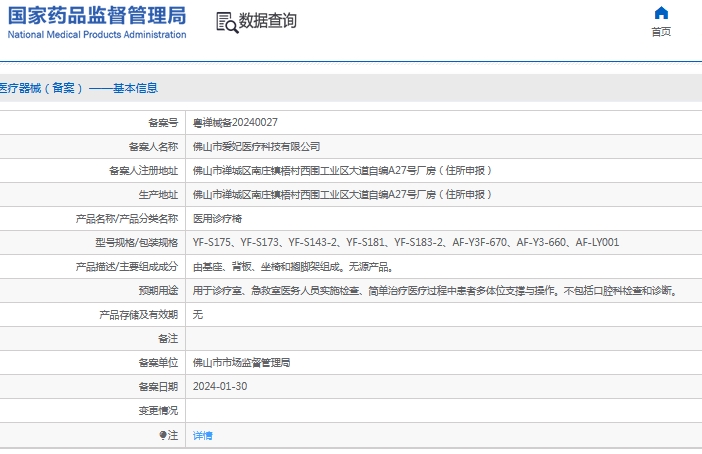Click the 佛山市市场监督管理局 value
Screen dimensions: 702x454
(241, 363)
